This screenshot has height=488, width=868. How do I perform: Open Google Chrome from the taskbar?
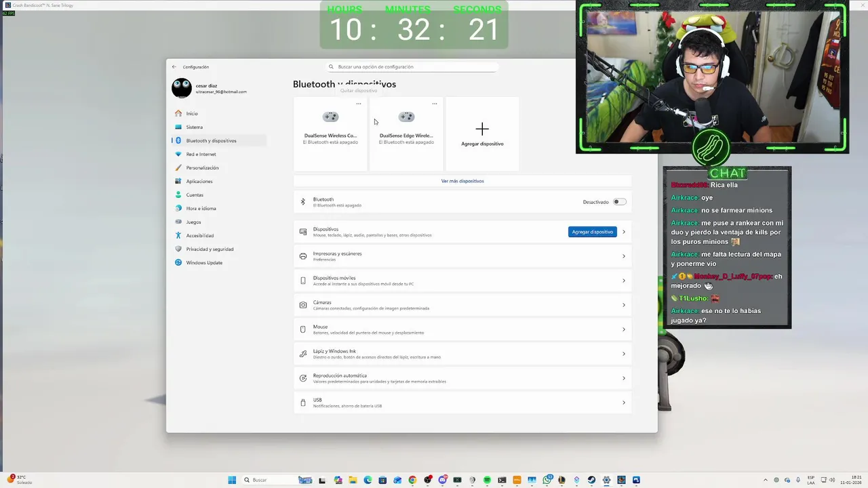click(412, 480)
